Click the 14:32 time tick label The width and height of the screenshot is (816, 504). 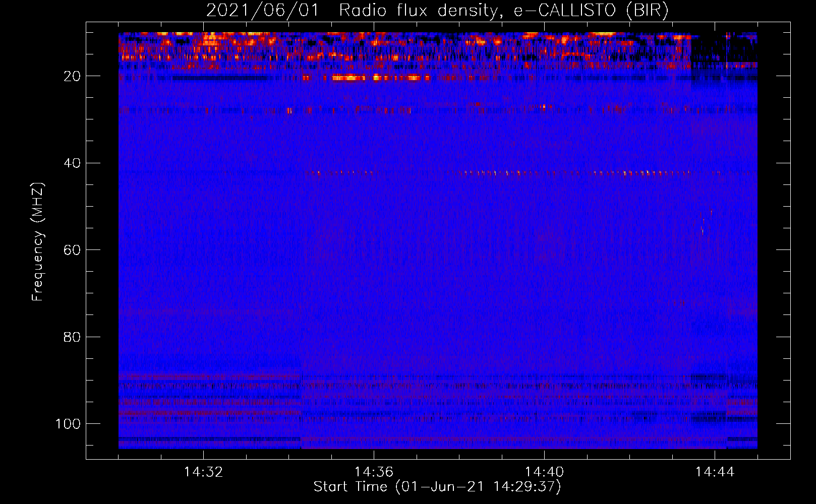203,472
